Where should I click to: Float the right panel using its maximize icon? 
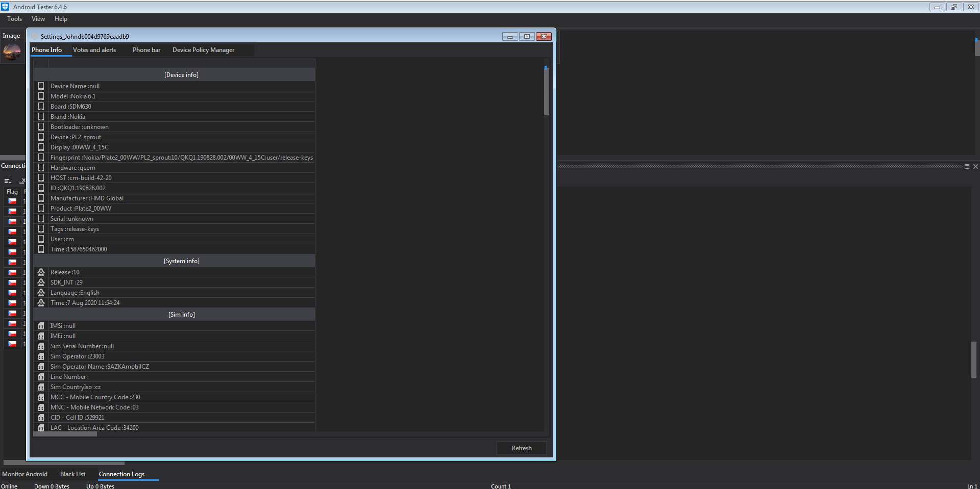click(x=967, y=167)
